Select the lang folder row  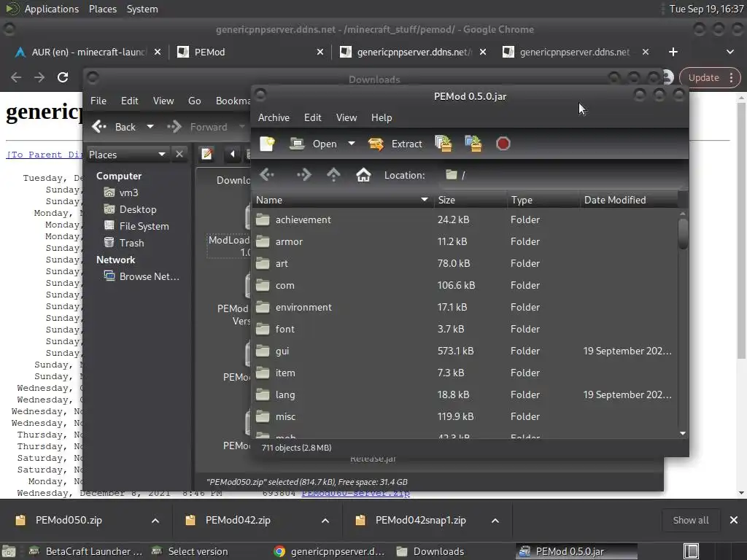point(465,394)
